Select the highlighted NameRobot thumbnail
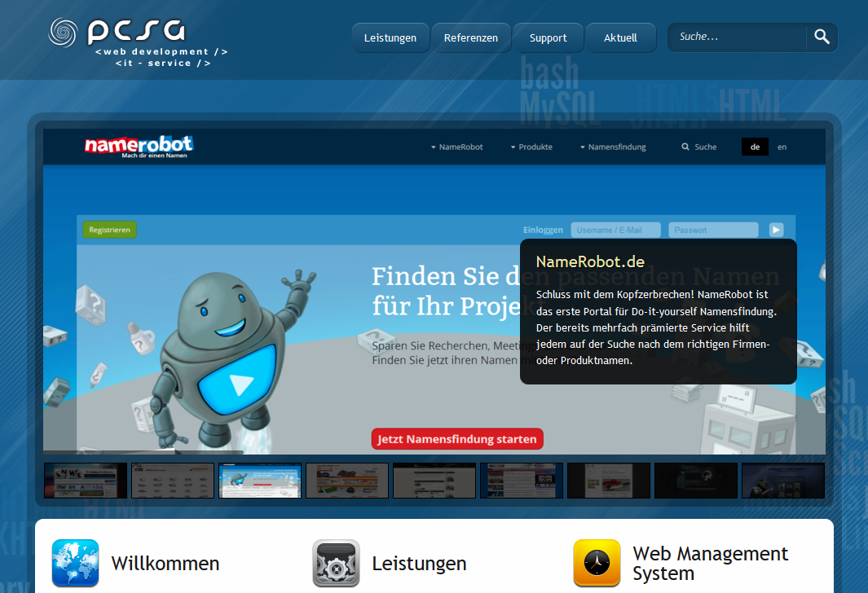868x593 pixels. click(260, 480)
